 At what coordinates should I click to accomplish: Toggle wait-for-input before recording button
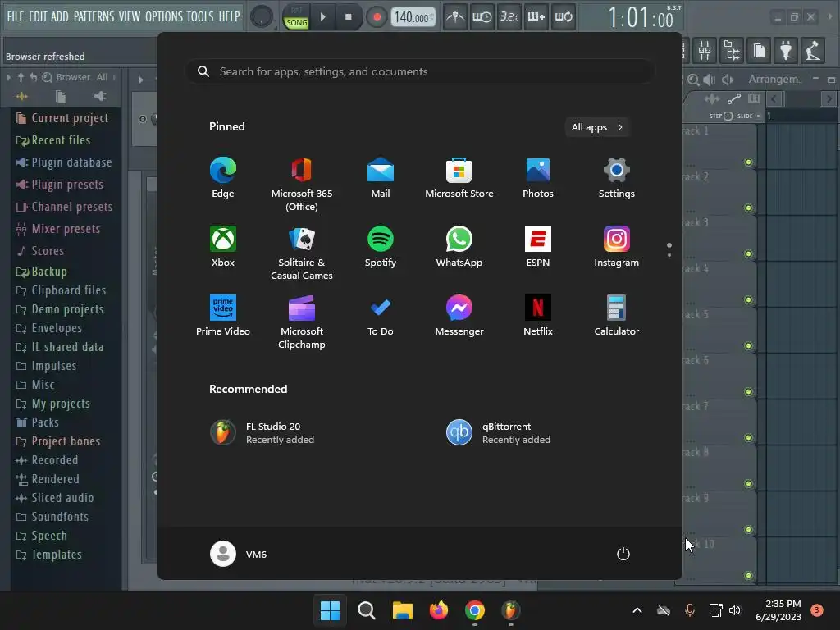[x=482, y=17]
